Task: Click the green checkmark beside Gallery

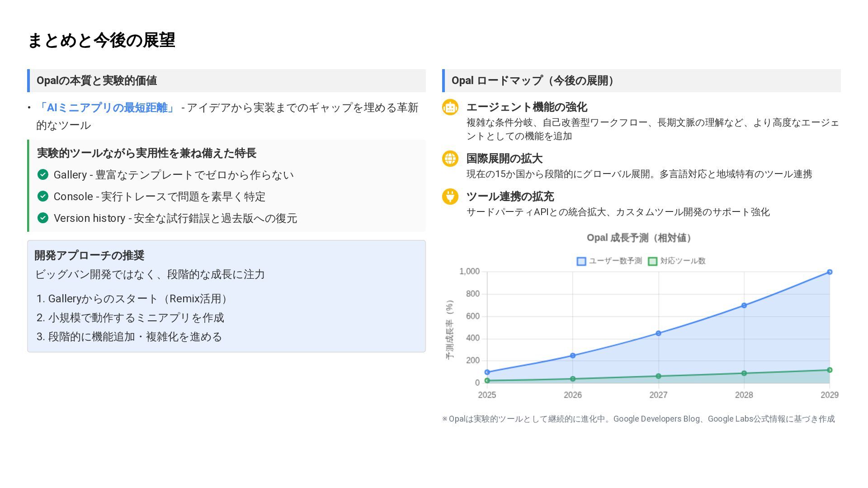Action: coord(43,174)
